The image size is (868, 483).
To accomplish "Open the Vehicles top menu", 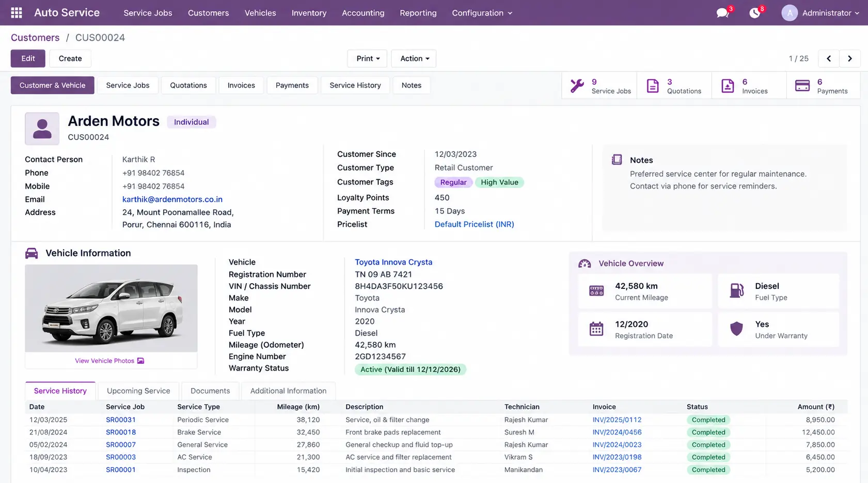I will pyautogui.click(x=260, y=13).
